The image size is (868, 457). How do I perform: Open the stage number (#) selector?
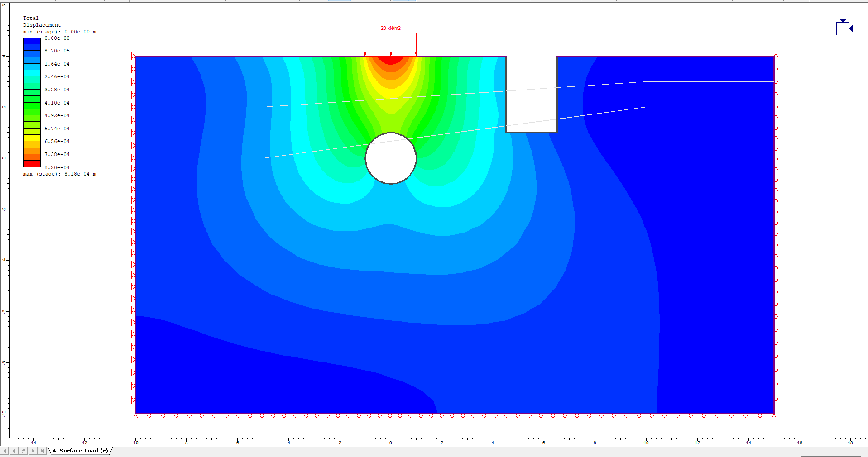[23, 451]
